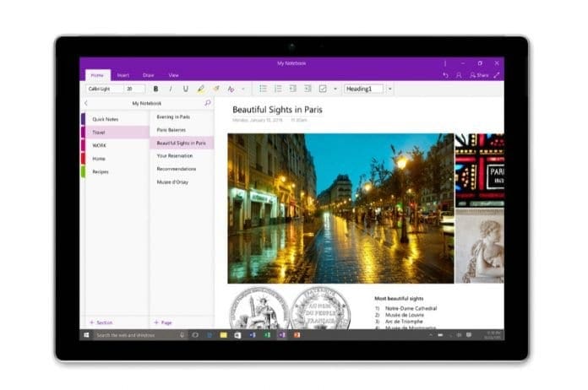This screenshot has height=390, width=588.
Task: Open the Store icon in the taskbar
Action: point(237,335)
